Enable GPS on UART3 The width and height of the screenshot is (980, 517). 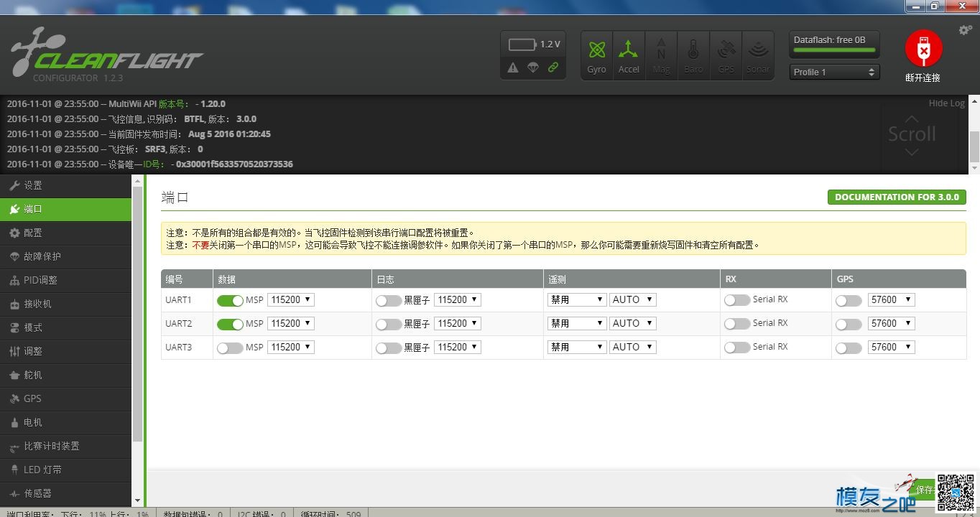pyautogui.click(x=849, y=348)
